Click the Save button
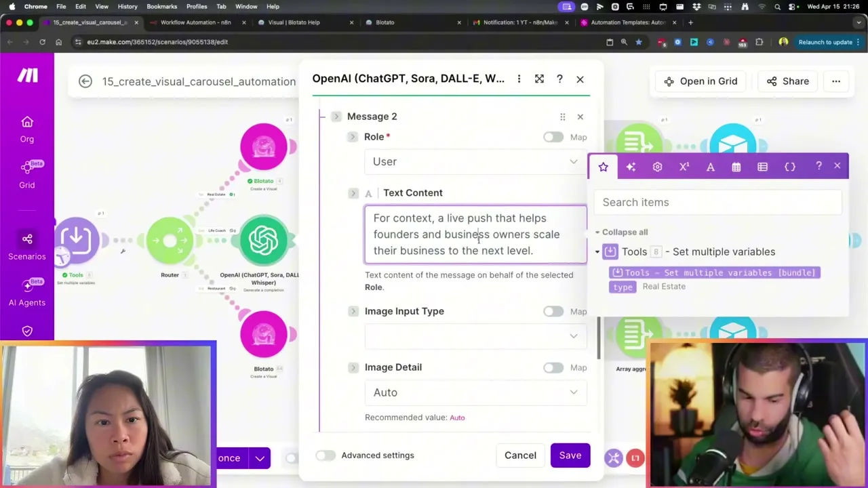The height and width of the screenshot is (488, 868). (570, 455)
